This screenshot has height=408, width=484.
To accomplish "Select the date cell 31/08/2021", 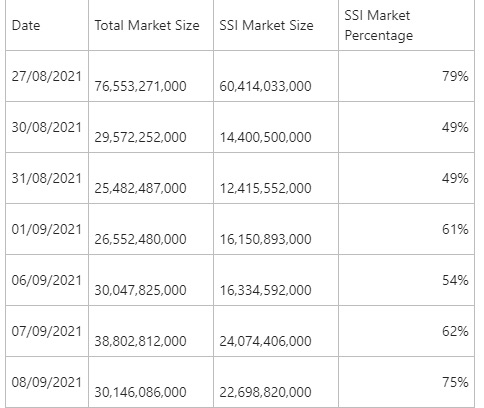I will [47, 178].
